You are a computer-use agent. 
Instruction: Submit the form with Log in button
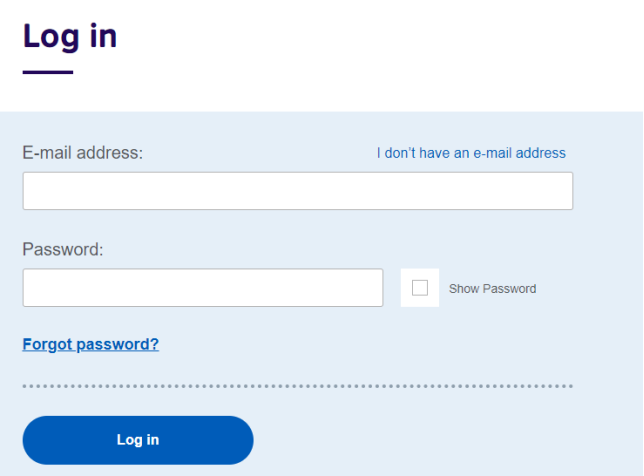coord(138,440)
